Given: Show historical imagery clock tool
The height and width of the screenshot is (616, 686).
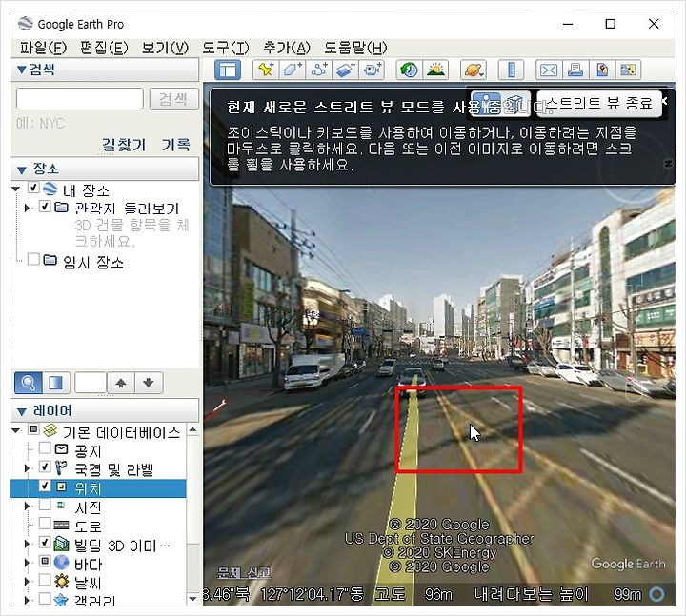Looking at the screenshot, I should click(409, 70).
